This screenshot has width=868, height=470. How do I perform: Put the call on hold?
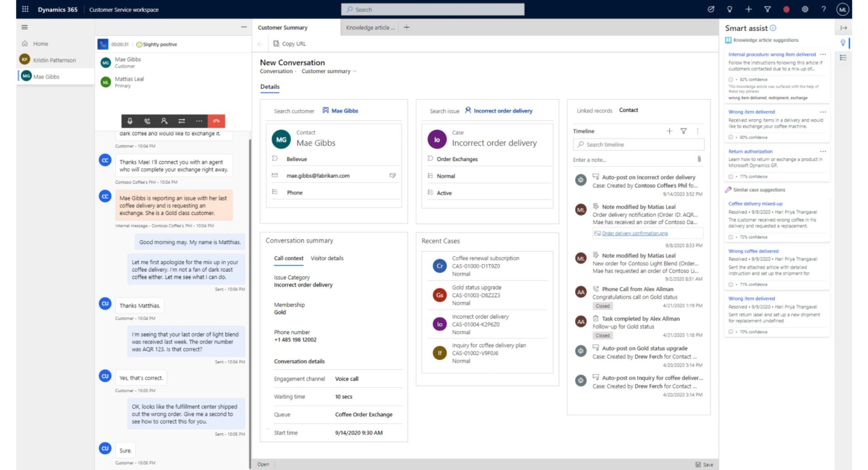click(146, 121)
